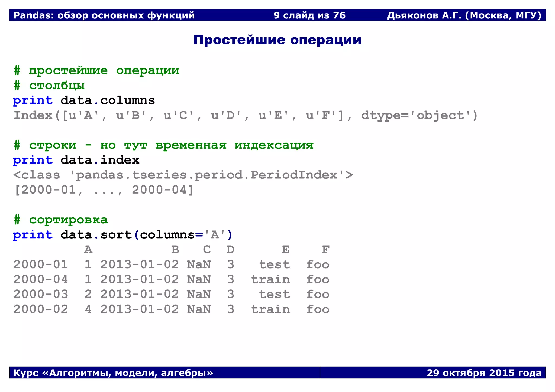Click the code line 'print data.sort(columns='A')'

pos(123,235)
